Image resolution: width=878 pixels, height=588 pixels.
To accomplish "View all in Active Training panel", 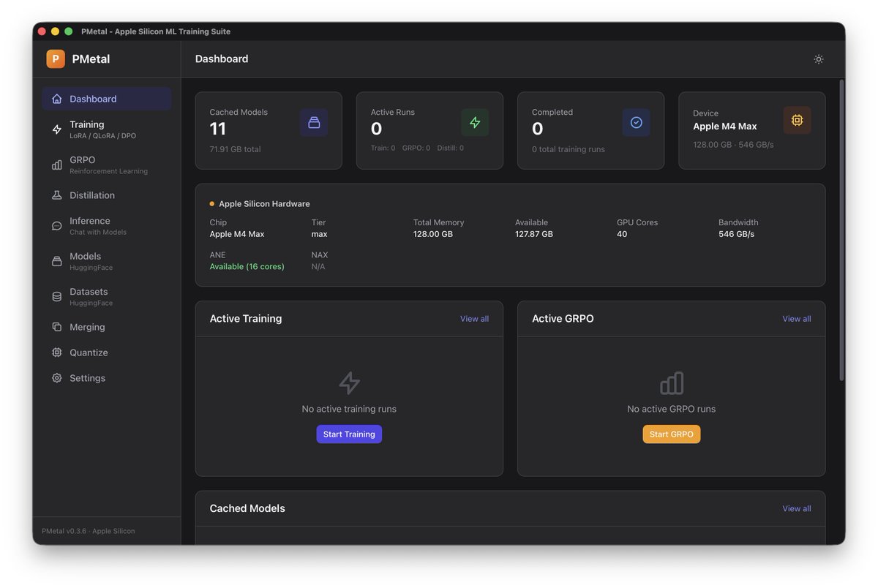I will point(474,319).
